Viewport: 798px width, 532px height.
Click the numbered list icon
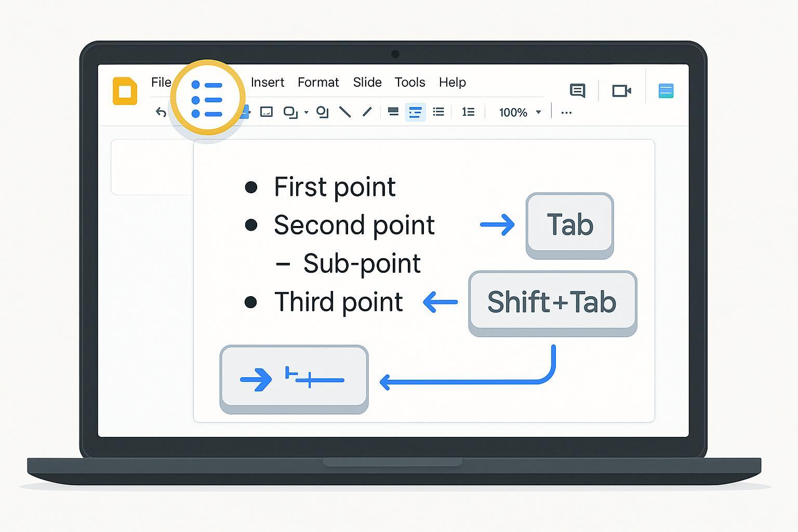[x=468, y=112]
